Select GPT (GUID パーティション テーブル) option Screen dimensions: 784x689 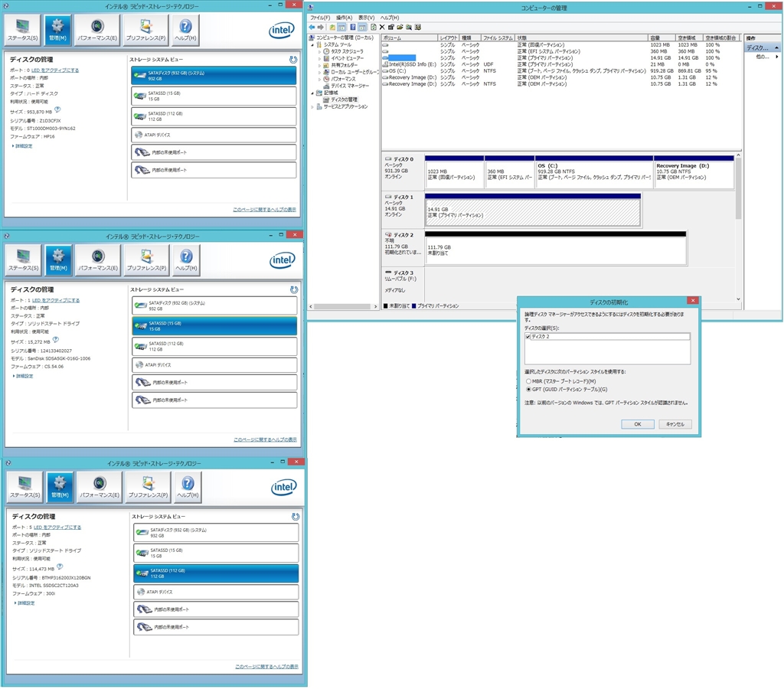[x=528, y=389]
